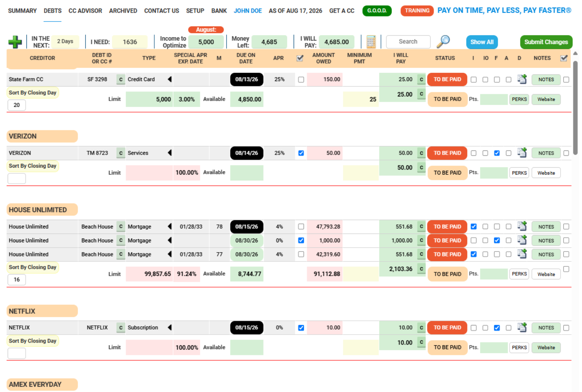Screen dimensions: 582x392
Task: Click the JOHN DOE account link
Action: point(248,11)
